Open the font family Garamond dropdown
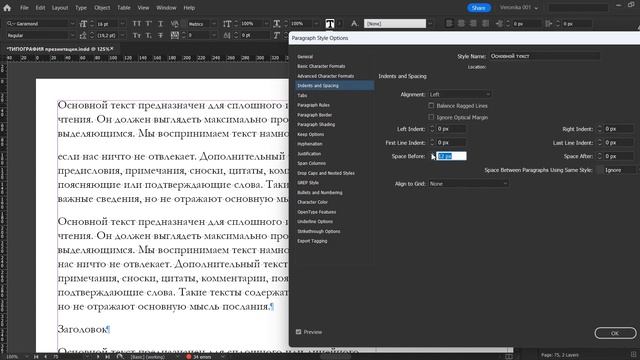 coord(72,24)
